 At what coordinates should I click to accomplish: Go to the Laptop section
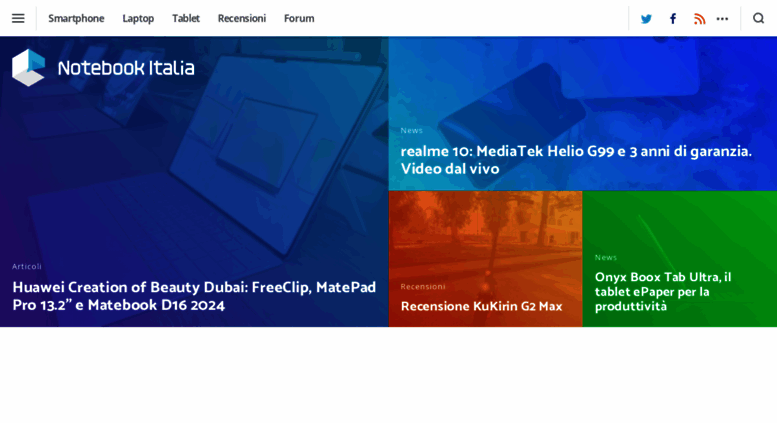(138, 18)
